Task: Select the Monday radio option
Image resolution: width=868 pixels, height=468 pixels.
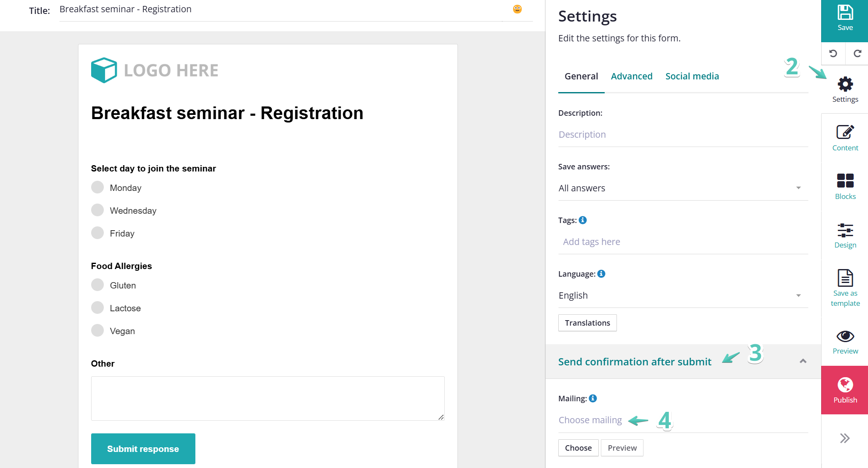Action: [x=97, y=187]
